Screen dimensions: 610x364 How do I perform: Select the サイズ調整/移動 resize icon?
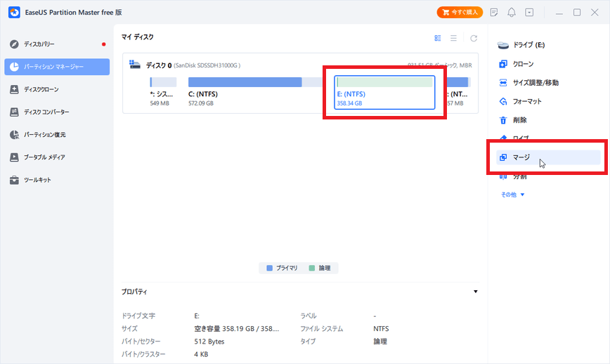tap(503, 83)
